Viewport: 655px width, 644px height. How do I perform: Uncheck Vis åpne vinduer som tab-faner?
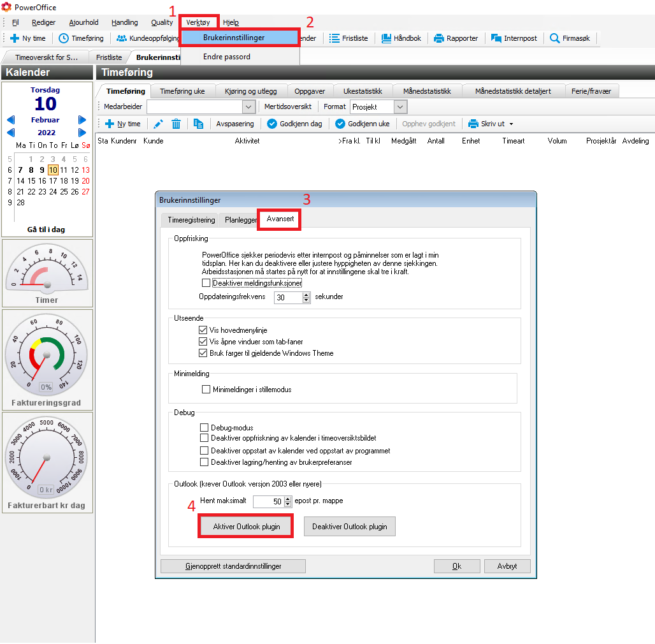203,341
